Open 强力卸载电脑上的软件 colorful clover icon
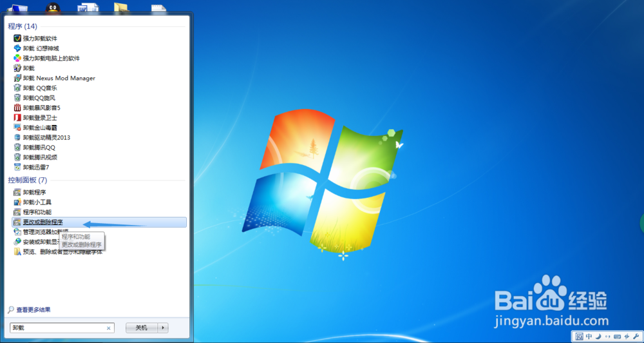This screenshot has height=343, width=644. point(17,58)
